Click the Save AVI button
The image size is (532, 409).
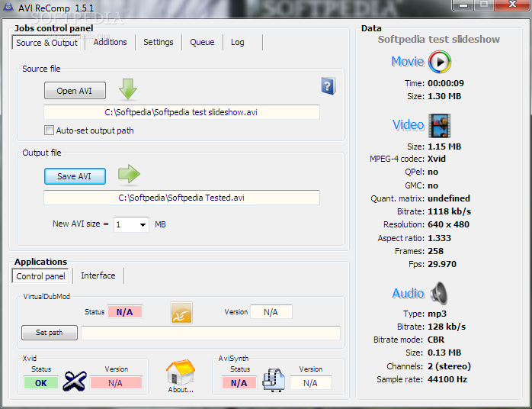(75, 176)
